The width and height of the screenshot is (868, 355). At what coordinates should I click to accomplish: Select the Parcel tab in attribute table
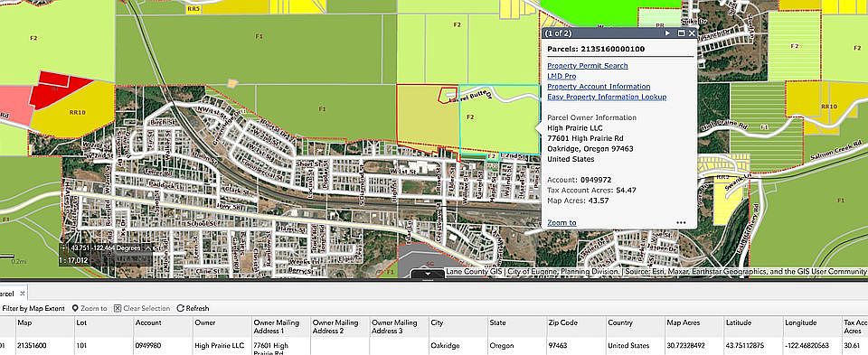coord(8,294)
